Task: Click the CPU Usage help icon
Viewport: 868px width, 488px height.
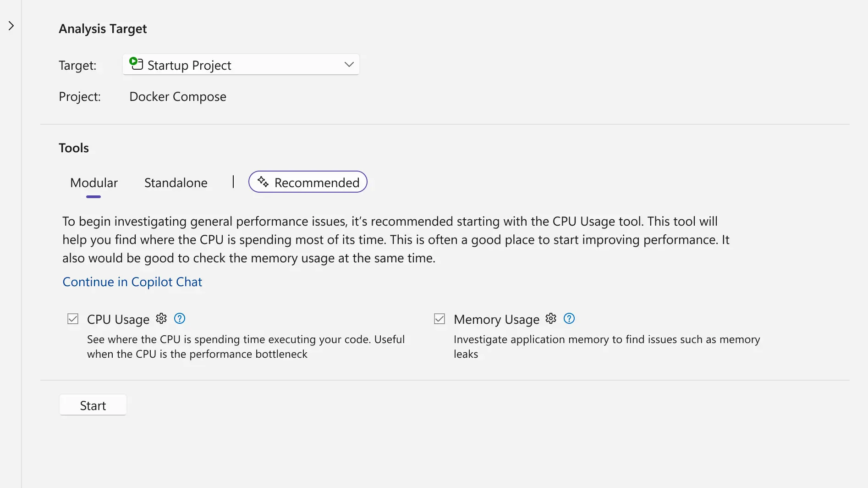Action: point(180,318)
